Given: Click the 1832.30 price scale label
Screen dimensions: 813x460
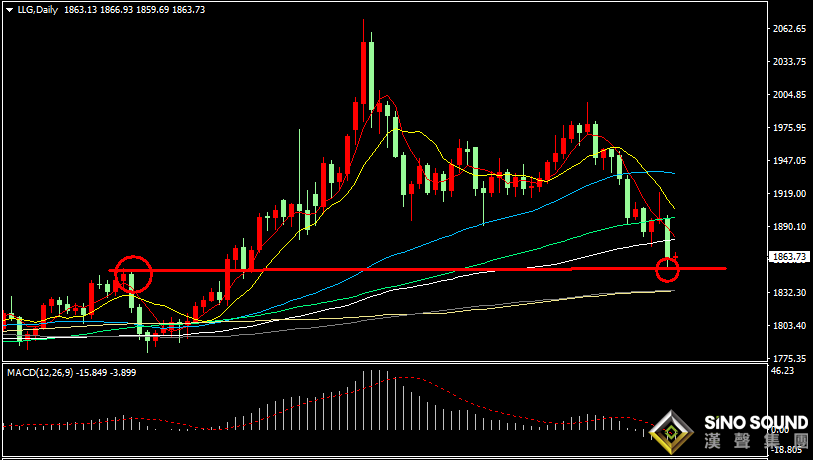Looking at the screenshot, I should pyautogui.click(x=789, y=292).
